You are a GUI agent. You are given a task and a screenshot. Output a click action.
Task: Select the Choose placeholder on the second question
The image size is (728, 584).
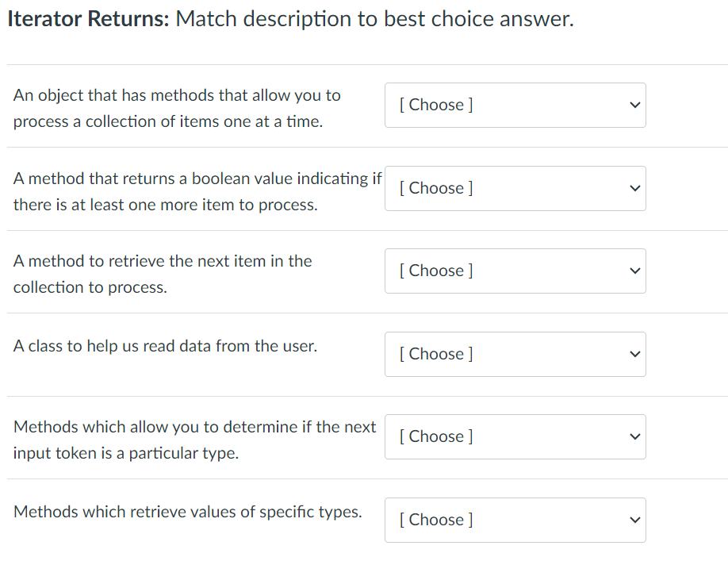[435, 188]
